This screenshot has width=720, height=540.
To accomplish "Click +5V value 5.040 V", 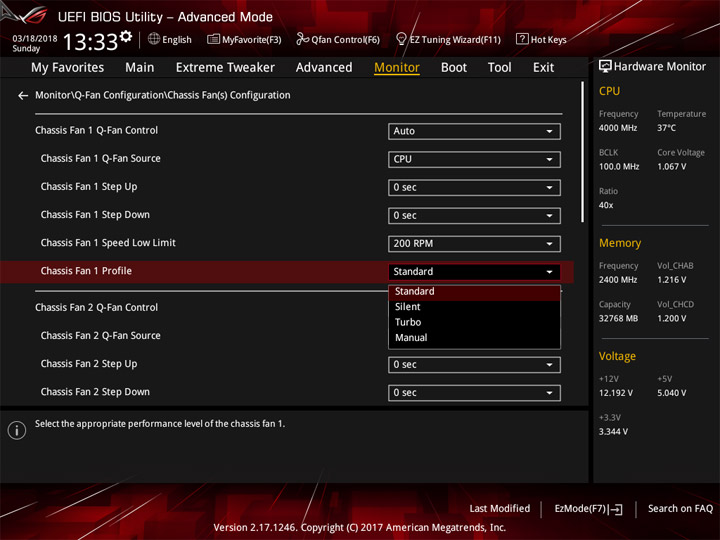I will (672, 393).
